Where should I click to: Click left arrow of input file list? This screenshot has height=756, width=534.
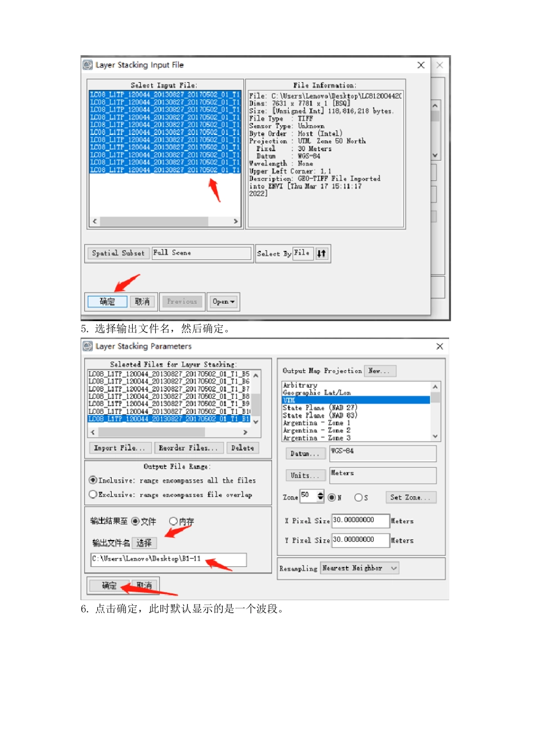click(x=94, y=222)
